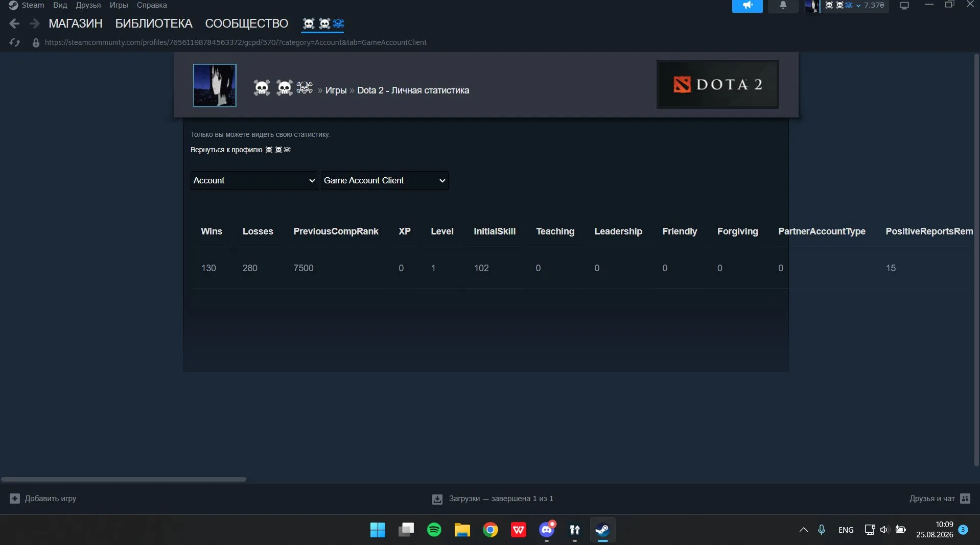Open the white figures app on the taskbar
980x545 pixels.
click(x=575, y=530)
